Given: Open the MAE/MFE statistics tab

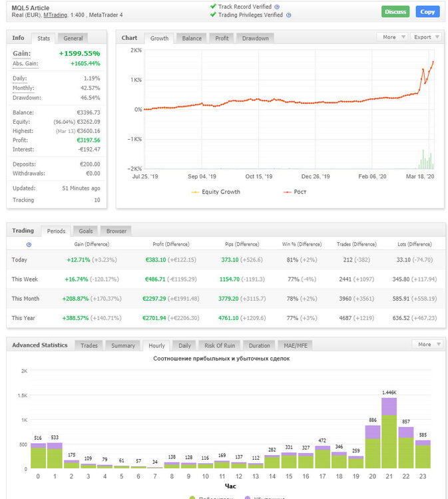Looking at the screenshot, I should tap(296, 345).
